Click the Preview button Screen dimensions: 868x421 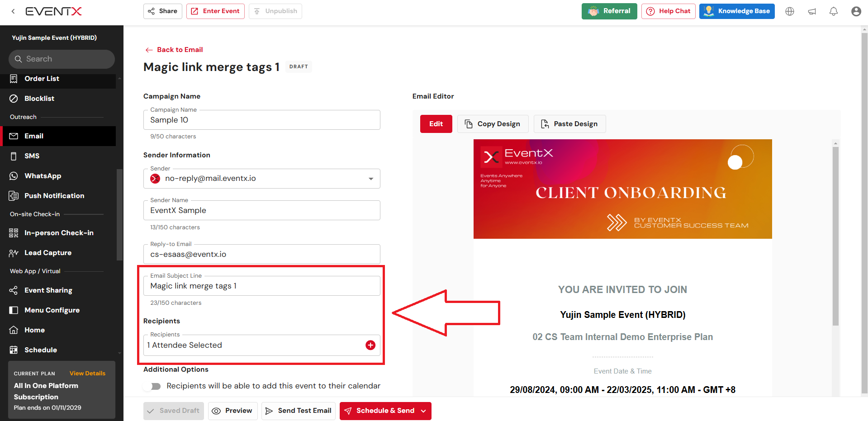click(232, 411)
